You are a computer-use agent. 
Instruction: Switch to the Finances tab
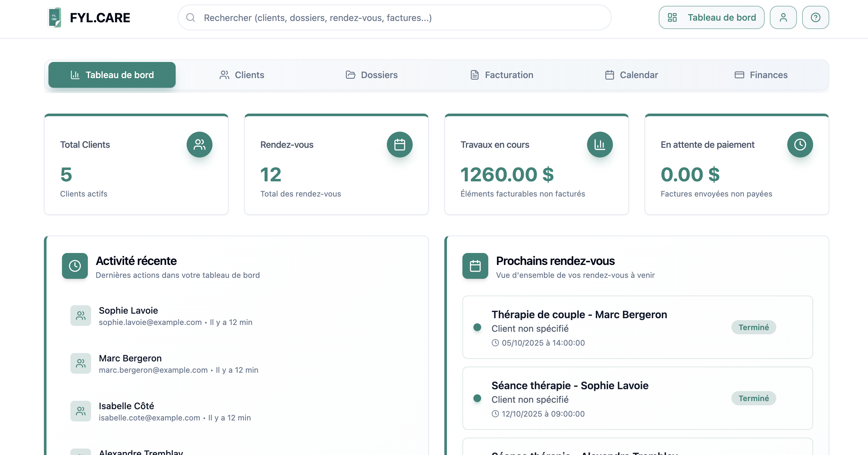tap(761, 75)
